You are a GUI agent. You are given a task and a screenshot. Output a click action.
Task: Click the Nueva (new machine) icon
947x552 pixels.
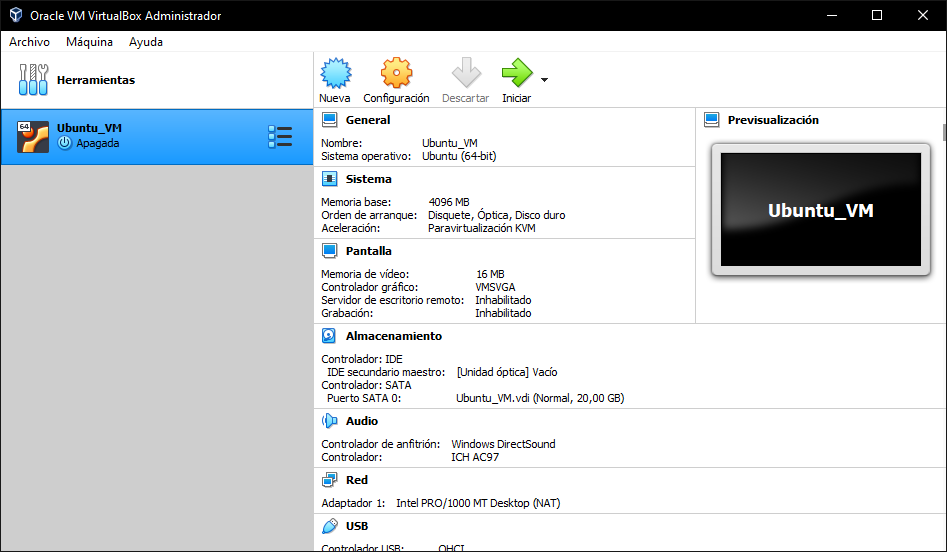(336, 73)
